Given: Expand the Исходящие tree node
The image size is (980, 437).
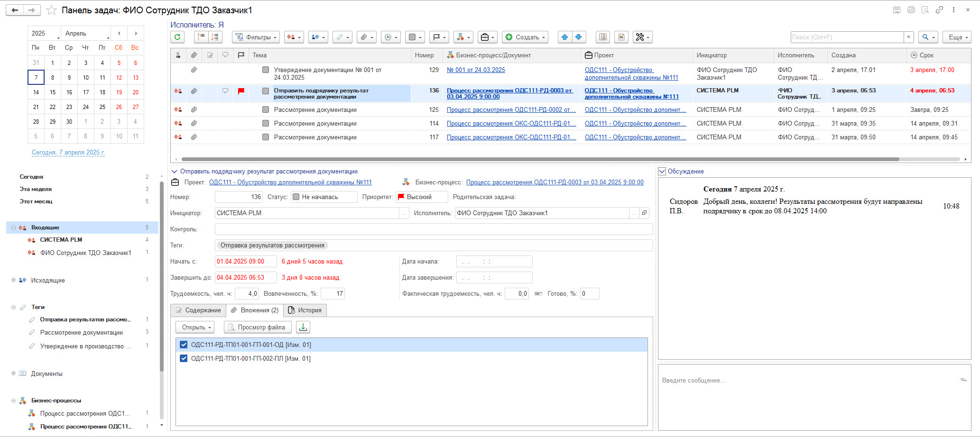Looking at the screenshot, I should point(14,280).
